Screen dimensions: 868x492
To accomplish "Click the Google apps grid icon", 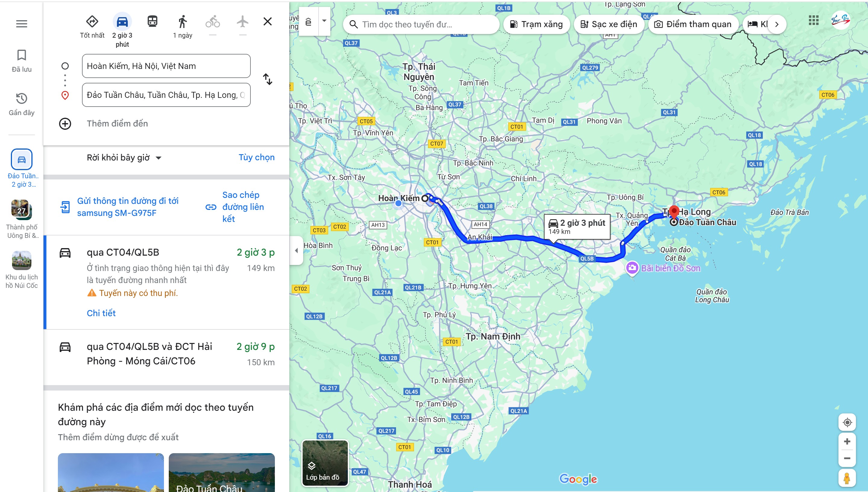I will tap(813, 20).
